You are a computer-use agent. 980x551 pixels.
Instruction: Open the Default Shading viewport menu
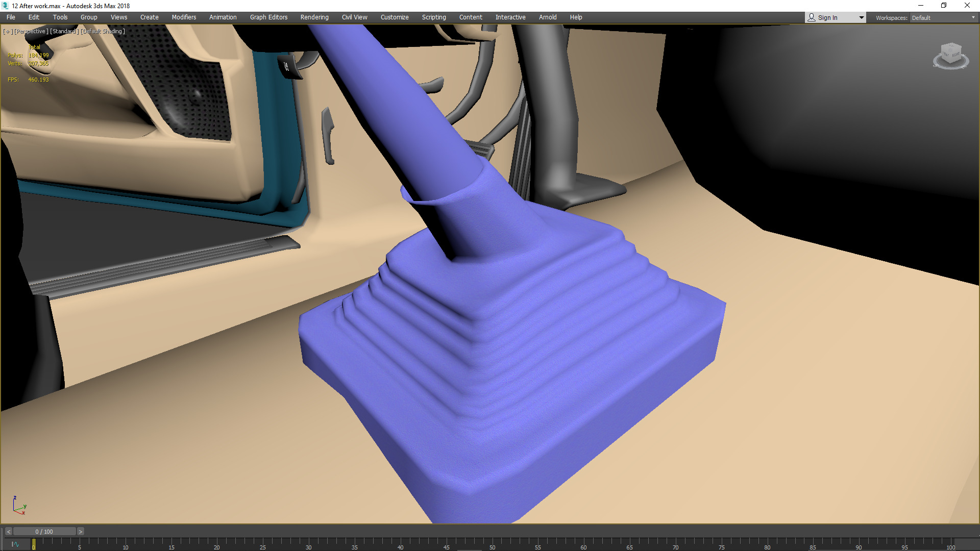point(103,31)
